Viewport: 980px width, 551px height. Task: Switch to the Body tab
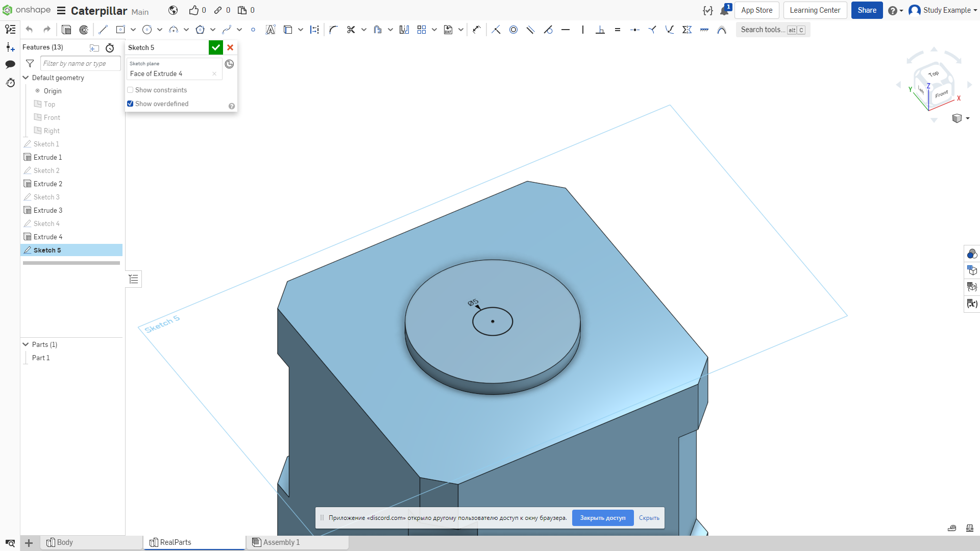(x=92, y=542)
